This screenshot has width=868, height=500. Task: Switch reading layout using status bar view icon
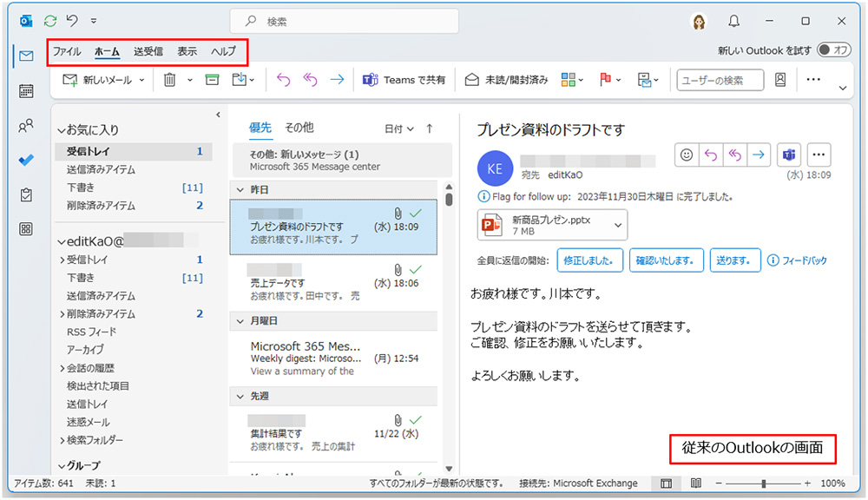click(667, 484)
